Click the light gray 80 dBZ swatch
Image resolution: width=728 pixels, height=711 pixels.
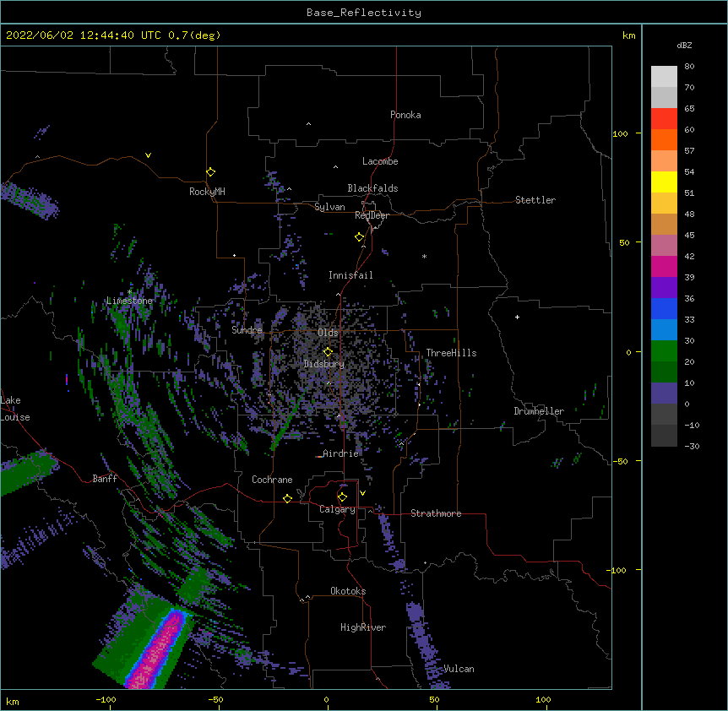click(x=664, y=77)
